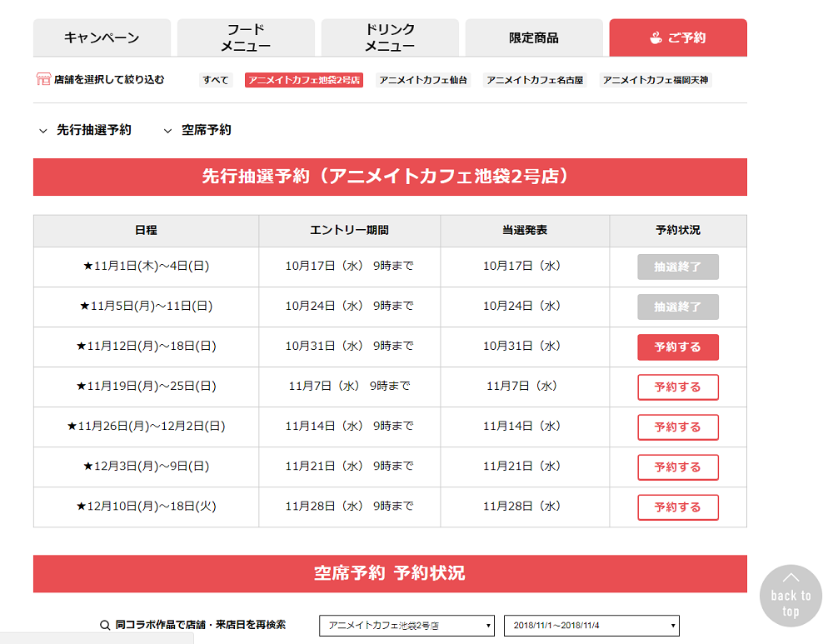Open the date range dropdown 2018/11/1～2018/11/4
This screenshot has width=833, height=644.
[x=591, y=626]
